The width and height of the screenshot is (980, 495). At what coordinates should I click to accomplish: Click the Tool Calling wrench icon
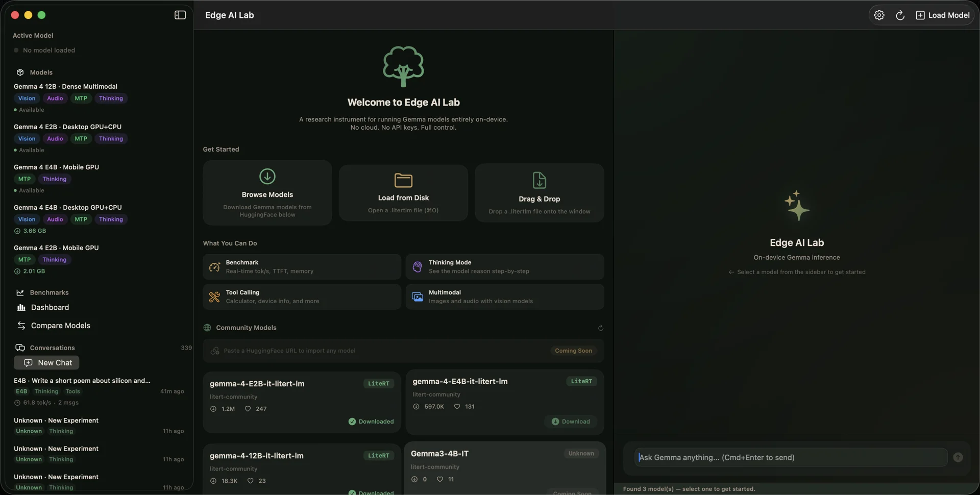pos(214,296)
